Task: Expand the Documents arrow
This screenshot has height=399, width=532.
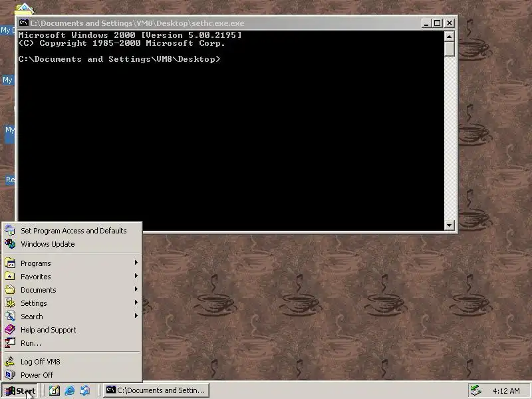Action: (x=136, y=289)
